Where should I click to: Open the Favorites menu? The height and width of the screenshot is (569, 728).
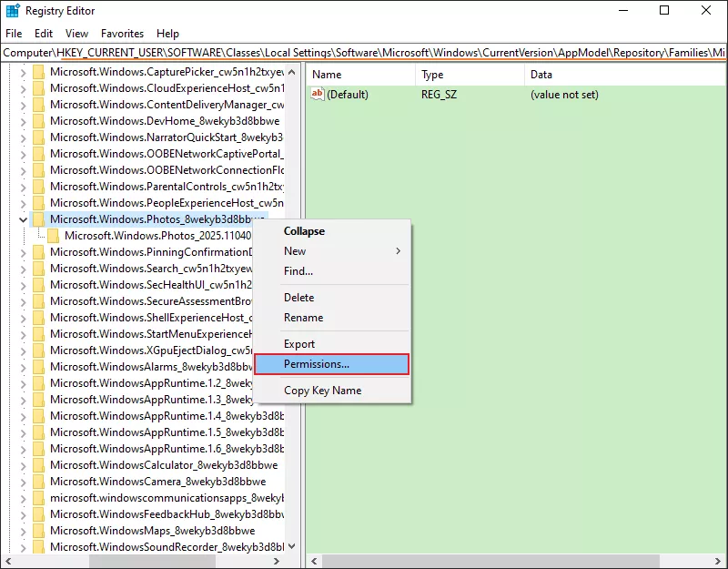click(122, 34)
